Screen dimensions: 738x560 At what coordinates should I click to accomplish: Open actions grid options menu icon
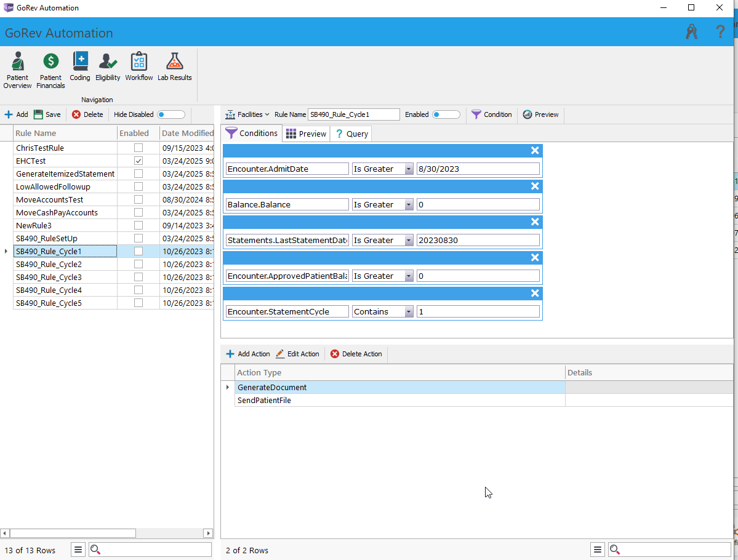[x=597, y=550]
